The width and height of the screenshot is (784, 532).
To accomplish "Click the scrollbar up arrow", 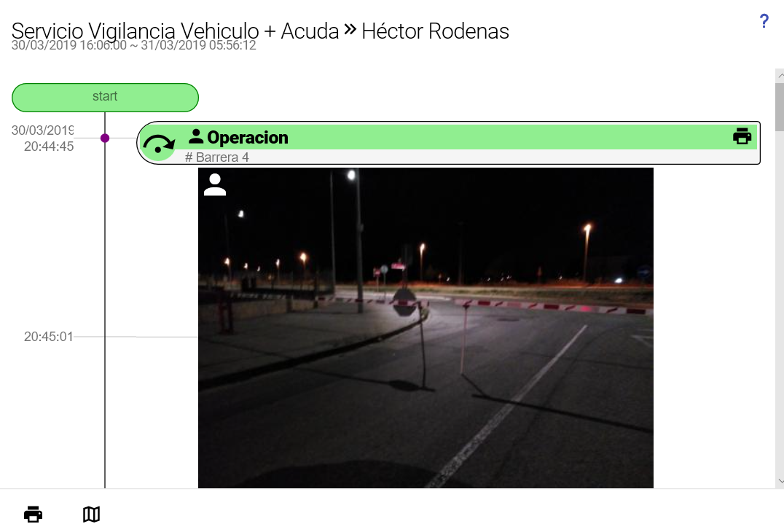I will point(780,75).
